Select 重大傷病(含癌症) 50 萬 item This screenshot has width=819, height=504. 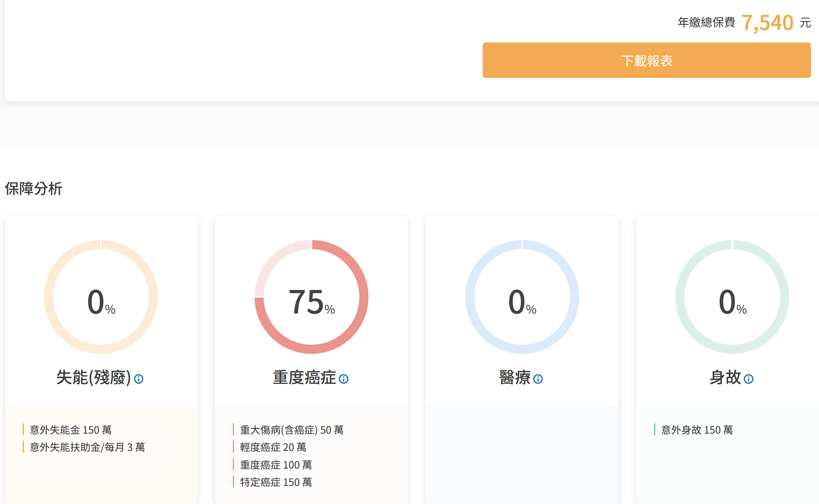[291, 430]
